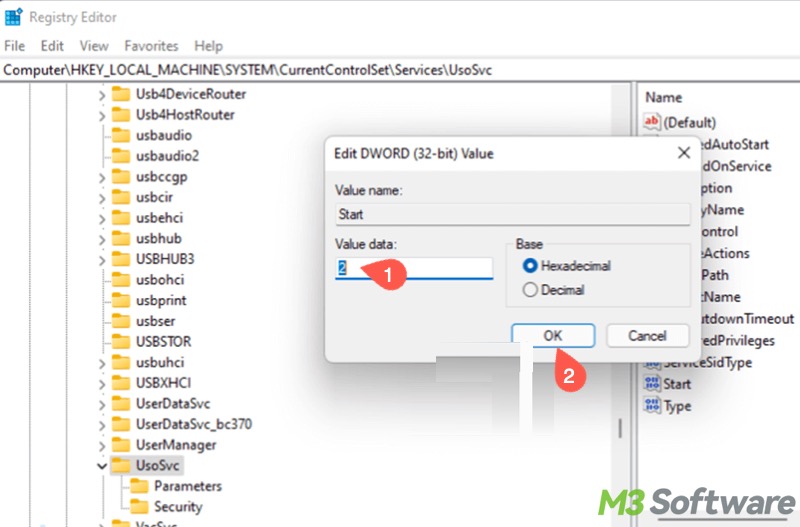Click the usbhub folder icon
The height and width of the screenshot is (527, 800).
(121, 238)
